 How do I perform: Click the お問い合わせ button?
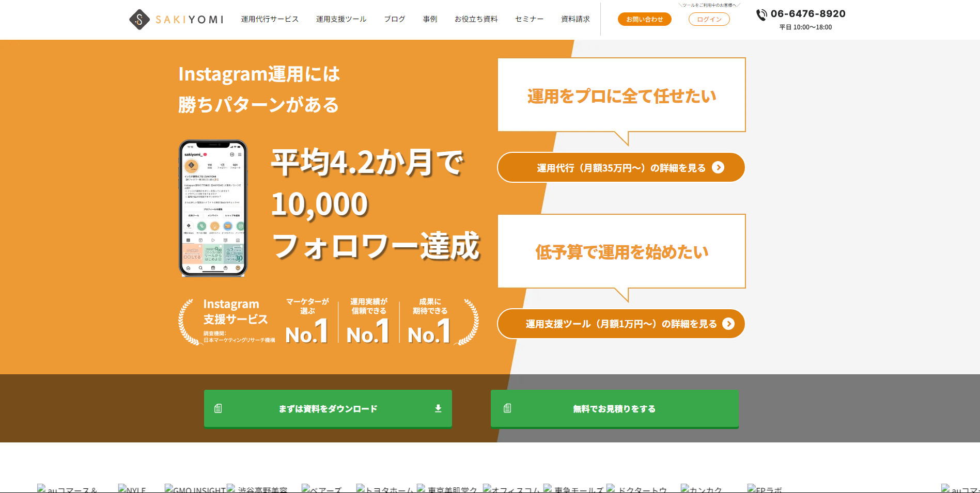coord(644,19)
